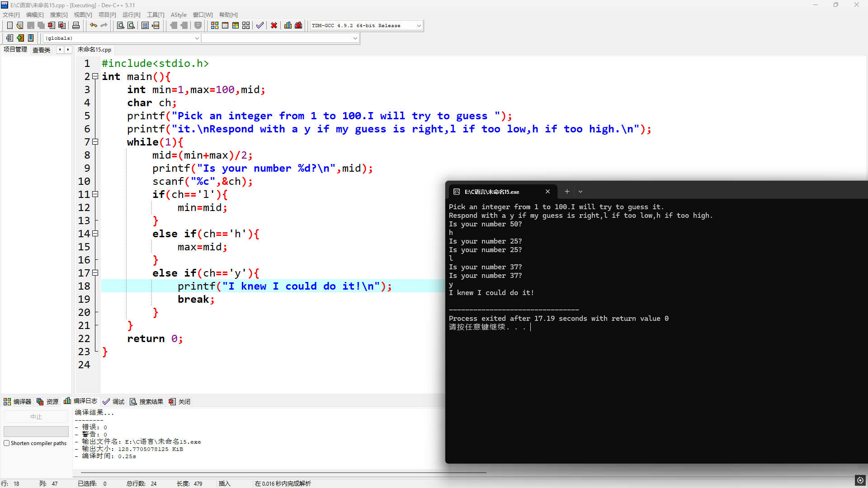This screenshot has width=868, height=488.
Task: Toggle Shorten compiler paths checkbox
Action: pyautogui.click(x=7, y=443)
